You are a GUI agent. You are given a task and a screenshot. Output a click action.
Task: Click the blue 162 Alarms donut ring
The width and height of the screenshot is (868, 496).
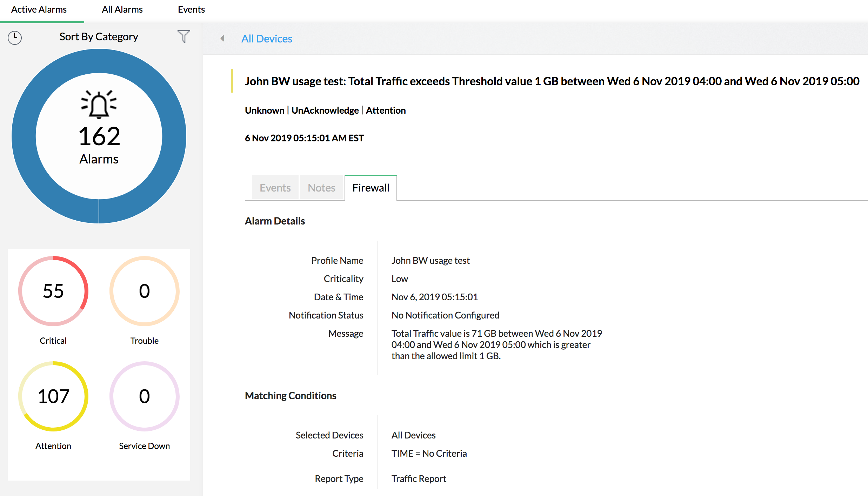click(24, 136)
